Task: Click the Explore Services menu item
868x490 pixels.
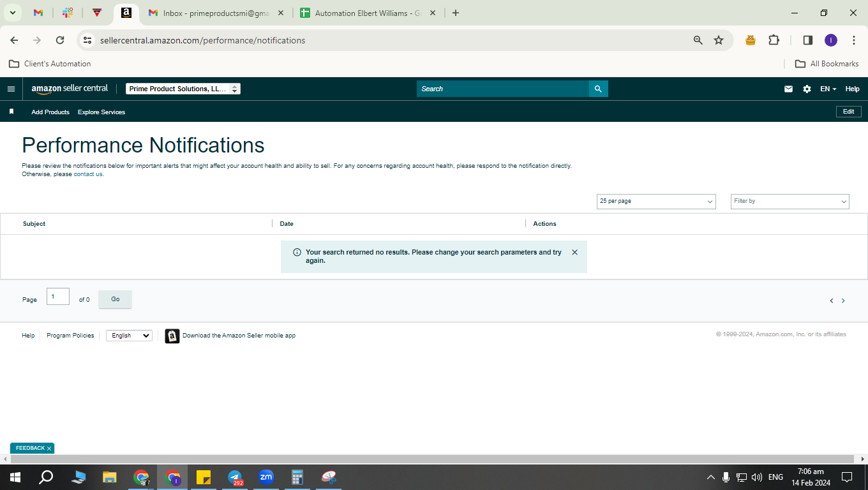Action: point(101,112)
